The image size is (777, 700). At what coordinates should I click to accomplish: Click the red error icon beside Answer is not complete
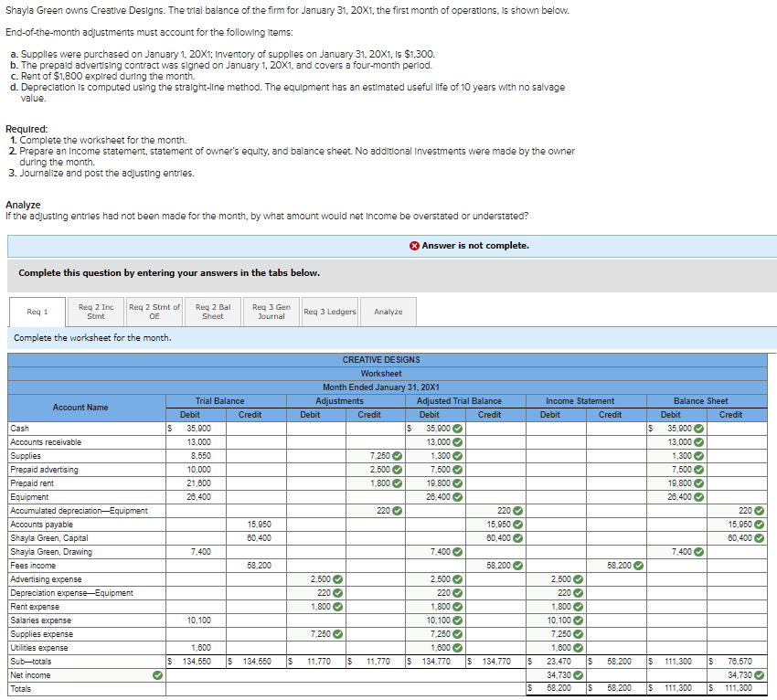414,246
